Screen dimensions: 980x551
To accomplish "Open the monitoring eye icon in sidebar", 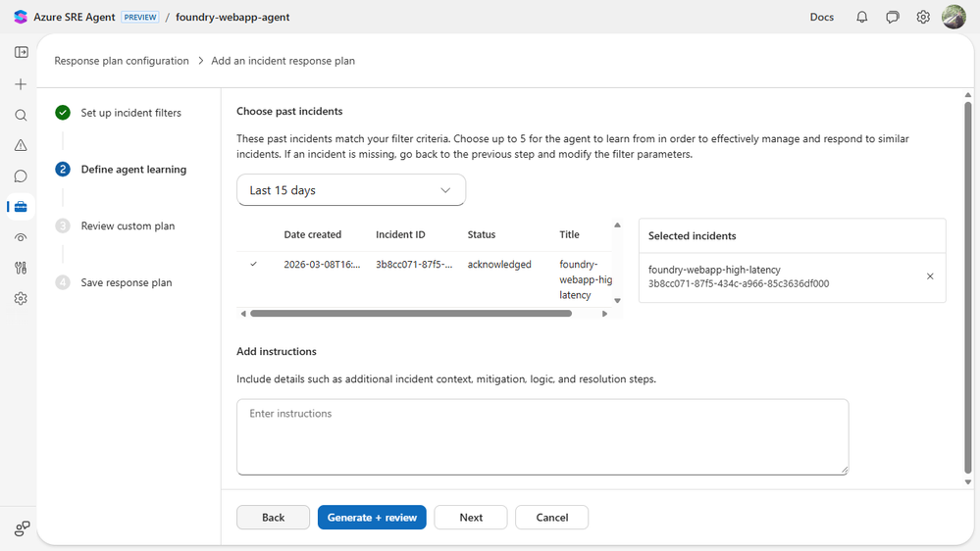I will (21, 237).
